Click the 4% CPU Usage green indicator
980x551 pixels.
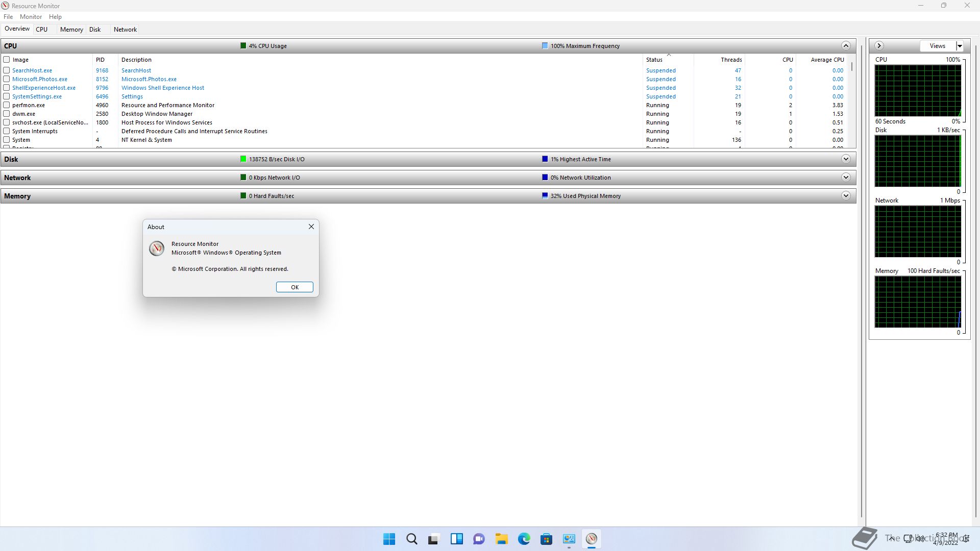tap(243, 46)
